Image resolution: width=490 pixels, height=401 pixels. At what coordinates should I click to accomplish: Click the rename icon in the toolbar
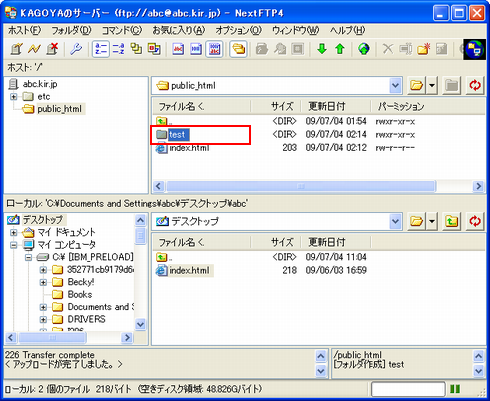click(x=405, y=49)
